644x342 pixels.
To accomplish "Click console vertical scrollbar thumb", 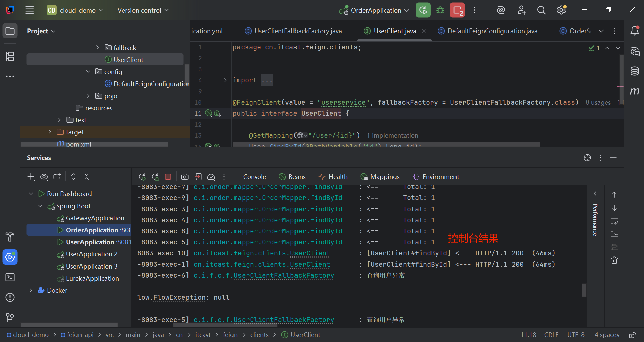I will (584, 290).
